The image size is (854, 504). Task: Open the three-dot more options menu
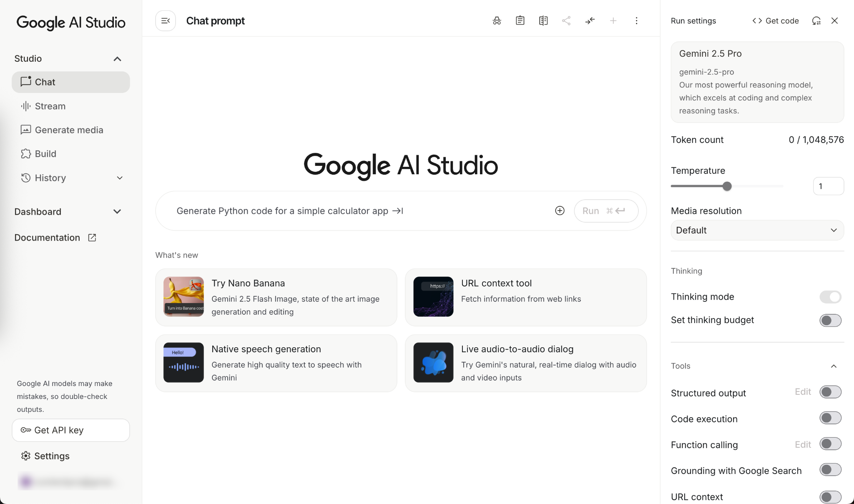(636, 21)
